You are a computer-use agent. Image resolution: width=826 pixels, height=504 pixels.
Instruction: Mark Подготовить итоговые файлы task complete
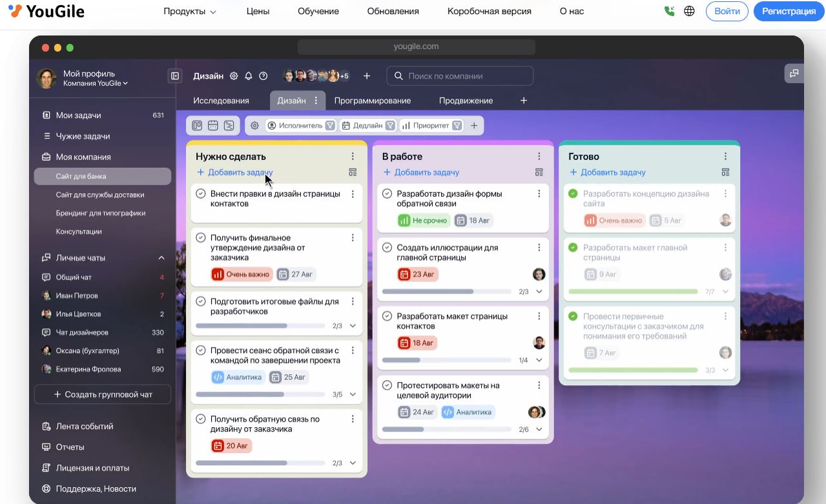tap(201, 301)
